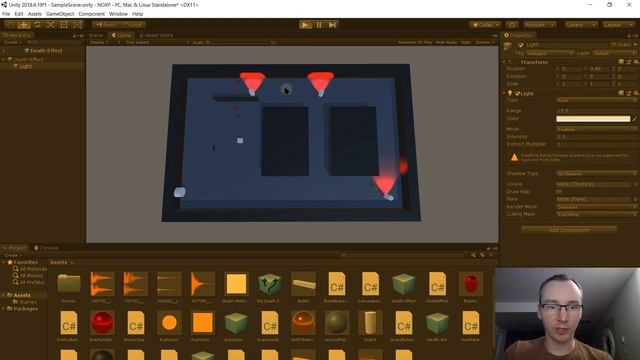Toggle the Stats overlay
This screenshot has width=640, height=360.
pos(466,42)
